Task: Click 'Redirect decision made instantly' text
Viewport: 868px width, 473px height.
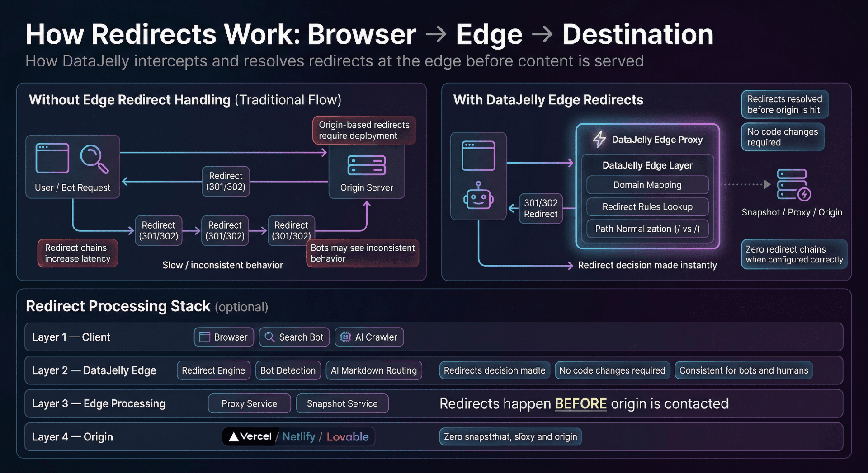Action: tap(647, 265)
